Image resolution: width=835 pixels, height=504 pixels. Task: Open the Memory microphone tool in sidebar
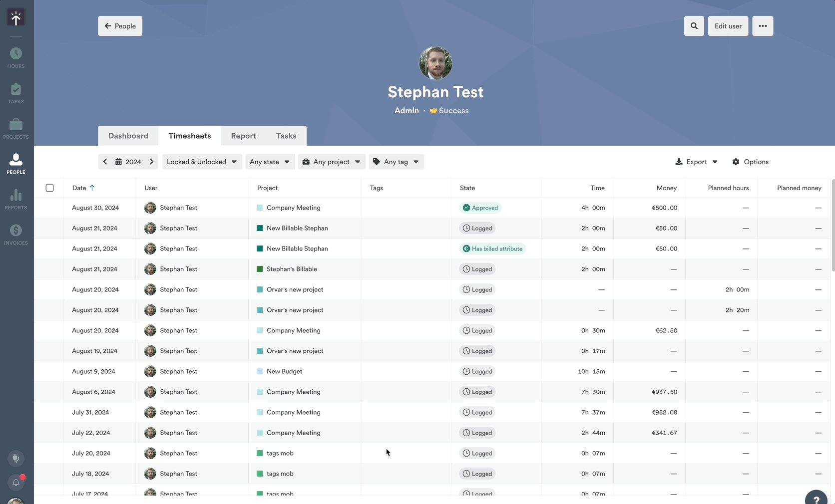point(15,459)
